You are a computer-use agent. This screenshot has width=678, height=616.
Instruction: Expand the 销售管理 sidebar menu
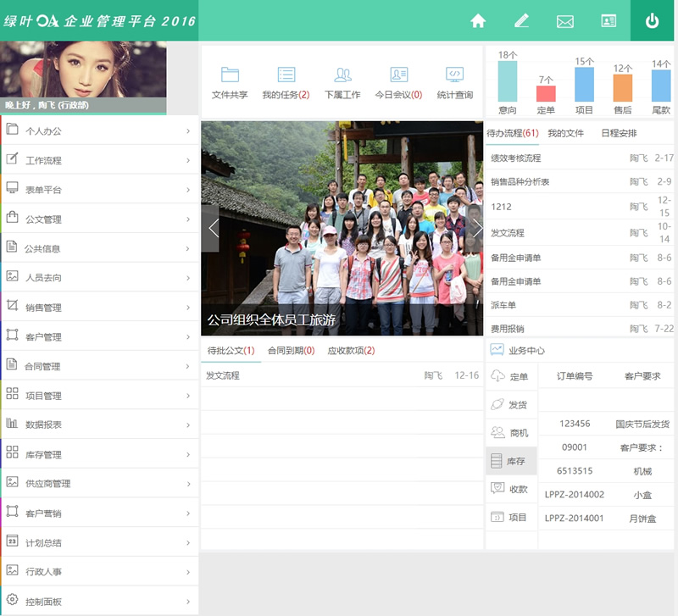99,308
